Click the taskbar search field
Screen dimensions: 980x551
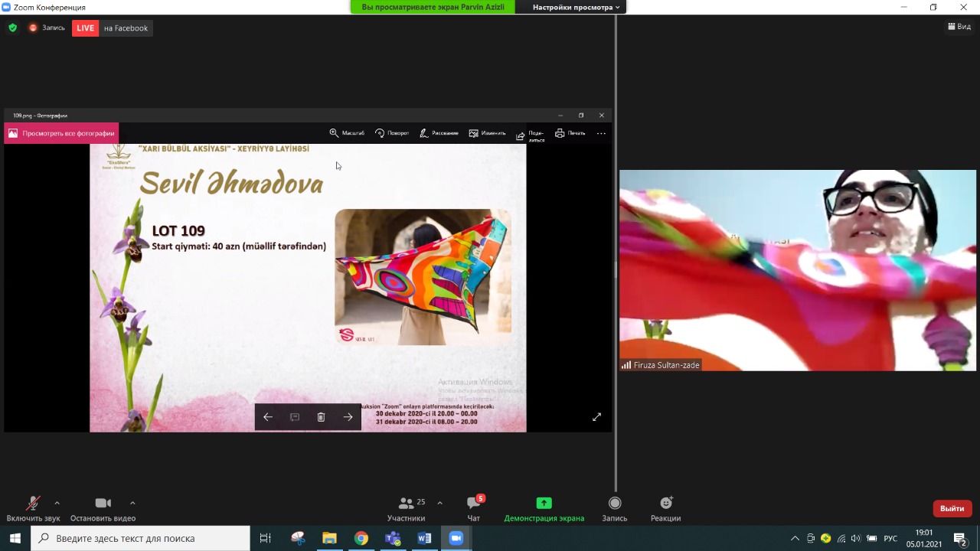(x=141, y=538)
